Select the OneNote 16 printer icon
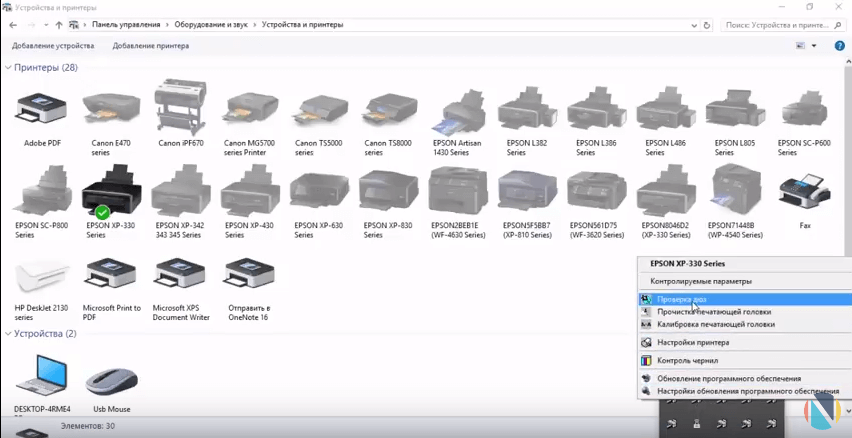Image resolution: width=852 pixels, height=438 pixels. (x=249, y=274)
